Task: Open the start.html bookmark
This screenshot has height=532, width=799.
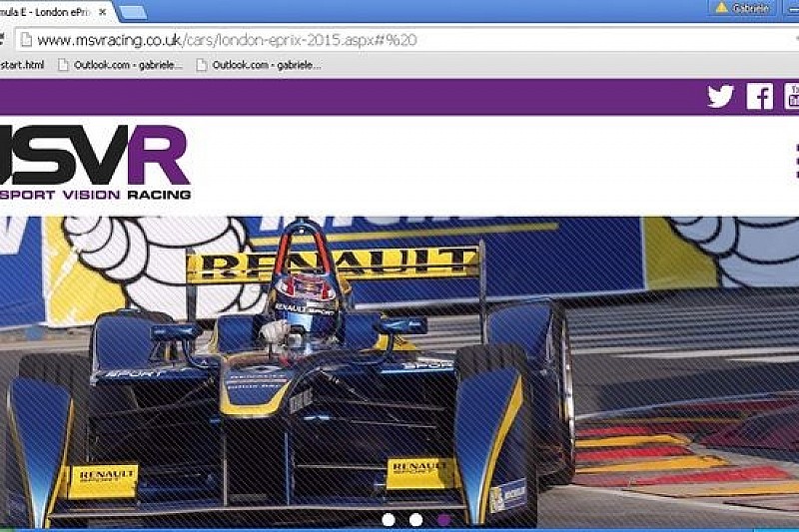Action: click(x=22, y=65)
